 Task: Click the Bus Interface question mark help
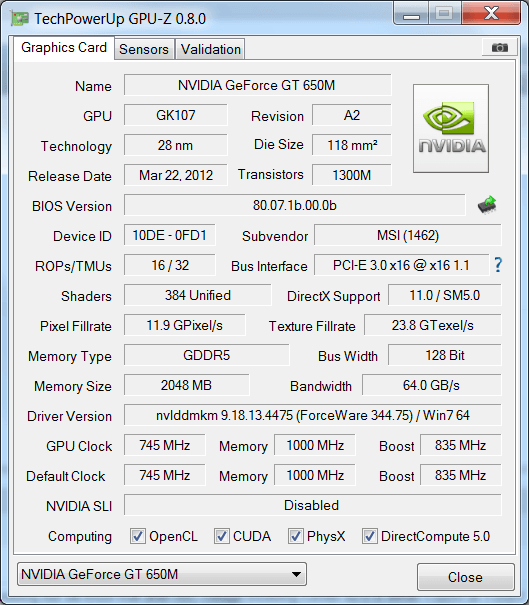498,265
